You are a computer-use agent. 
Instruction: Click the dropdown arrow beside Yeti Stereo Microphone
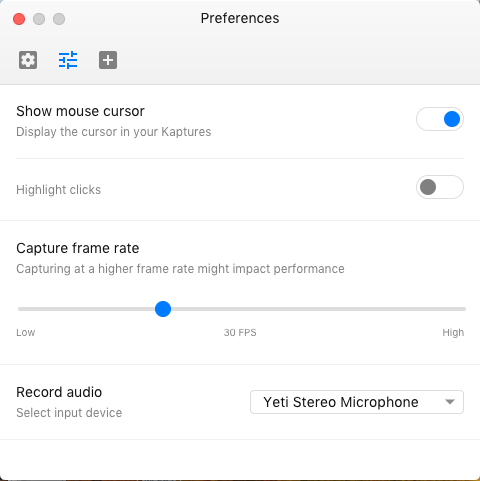450,402
